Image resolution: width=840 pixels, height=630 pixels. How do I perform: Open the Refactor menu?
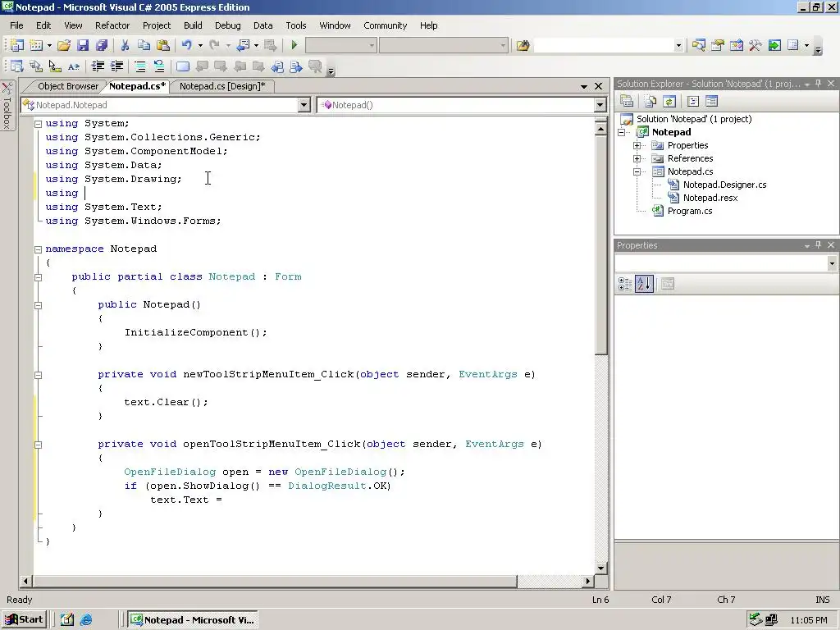(112, 25)
